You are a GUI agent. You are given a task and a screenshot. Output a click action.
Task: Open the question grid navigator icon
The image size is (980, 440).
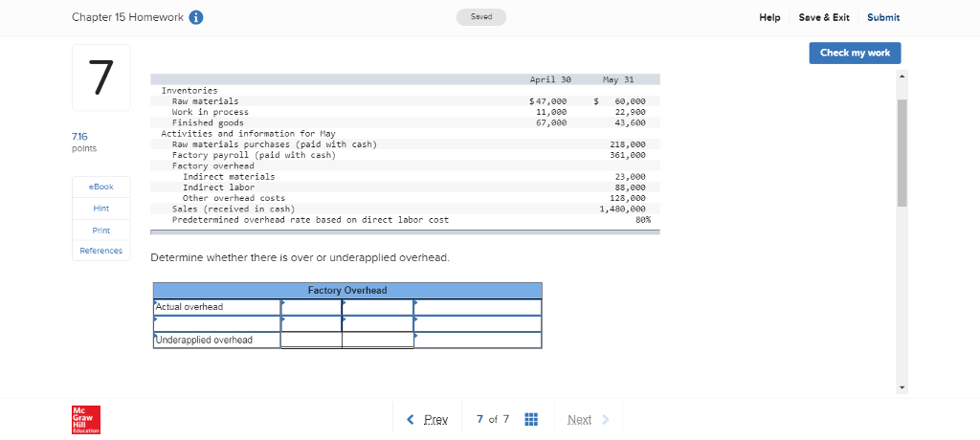pos(532,419)
